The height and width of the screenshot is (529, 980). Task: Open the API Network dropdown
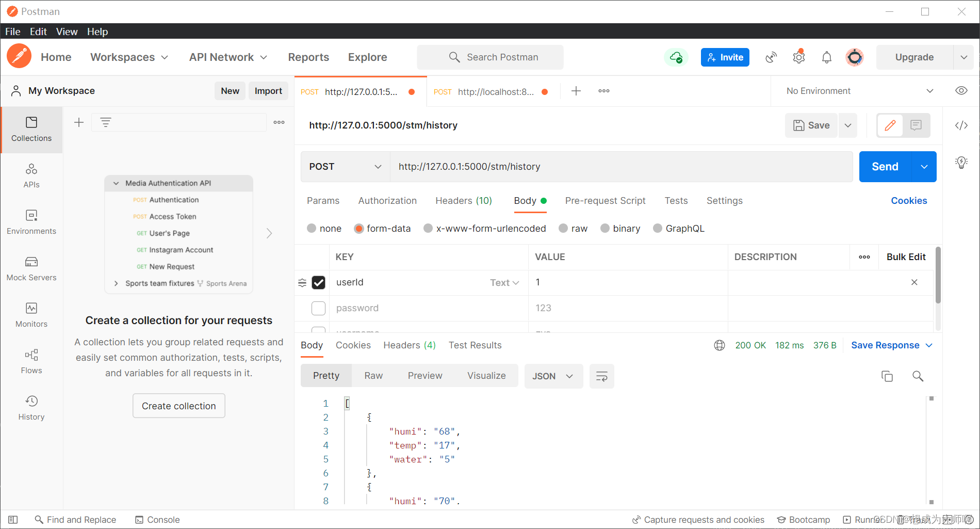[x=228, y=57]
